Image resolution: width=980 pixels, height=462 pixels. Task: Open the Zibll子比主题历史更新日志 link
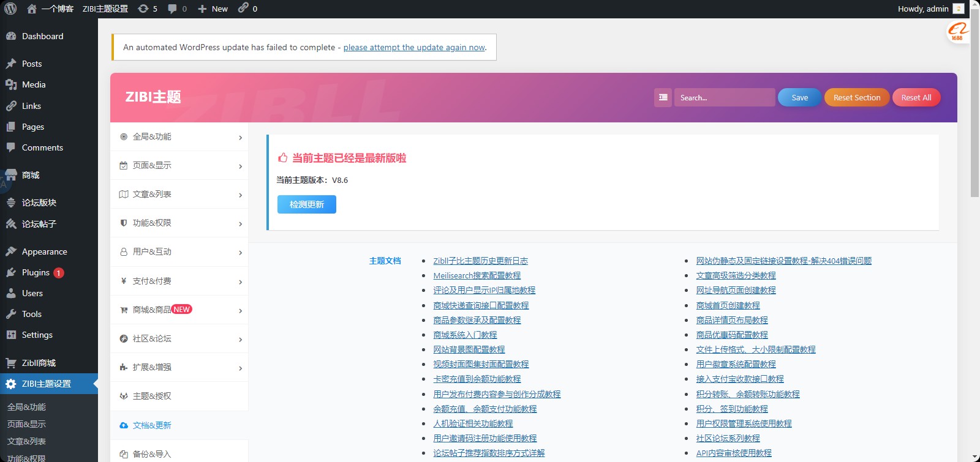pos(481,261)
